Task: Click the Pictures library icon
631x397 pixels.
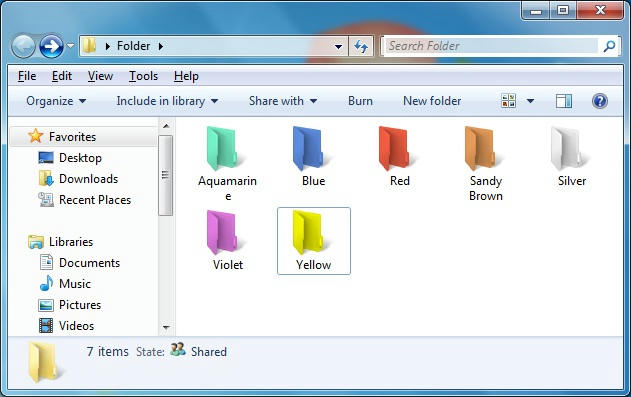Action: pyautogui.click(x=46, y=305)
